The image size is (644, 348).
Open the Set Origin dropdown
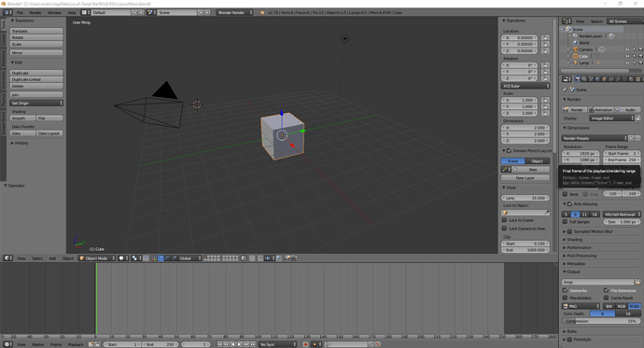[36, 103]
